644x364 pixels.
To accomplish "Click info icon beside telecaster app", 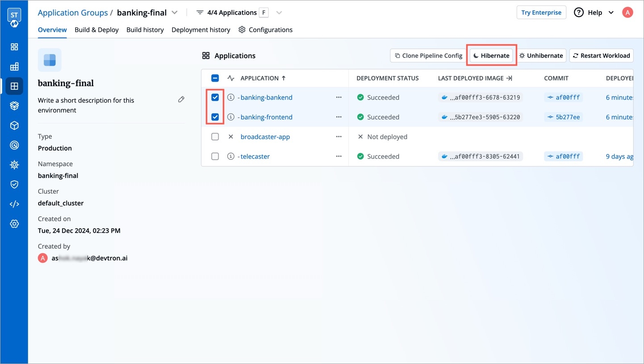I will 231,157.
